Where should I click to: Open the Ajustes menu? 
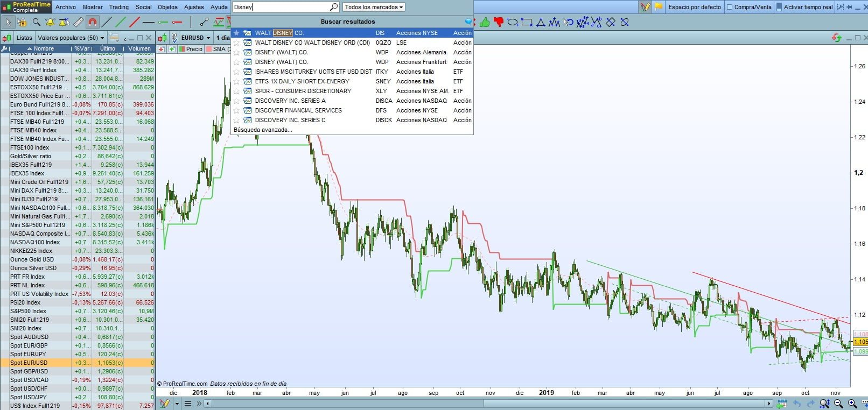coord(194,7)
